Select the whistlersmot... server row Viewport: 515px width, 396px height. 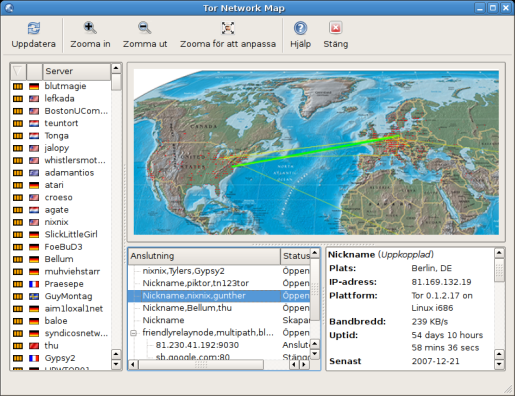coord(61,160)
